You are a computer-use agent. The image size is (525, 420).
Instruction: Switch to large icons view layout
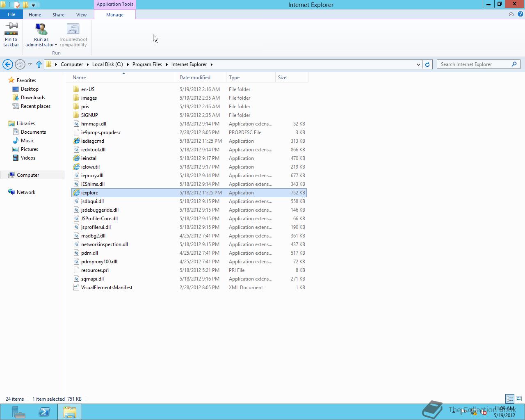tap(519, 399)
